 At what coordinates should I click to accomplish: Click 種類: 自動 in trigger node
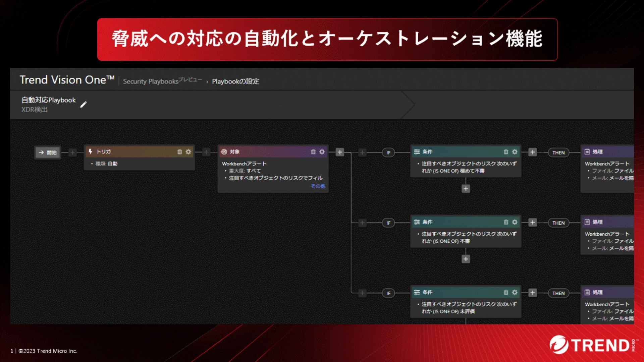106,164
